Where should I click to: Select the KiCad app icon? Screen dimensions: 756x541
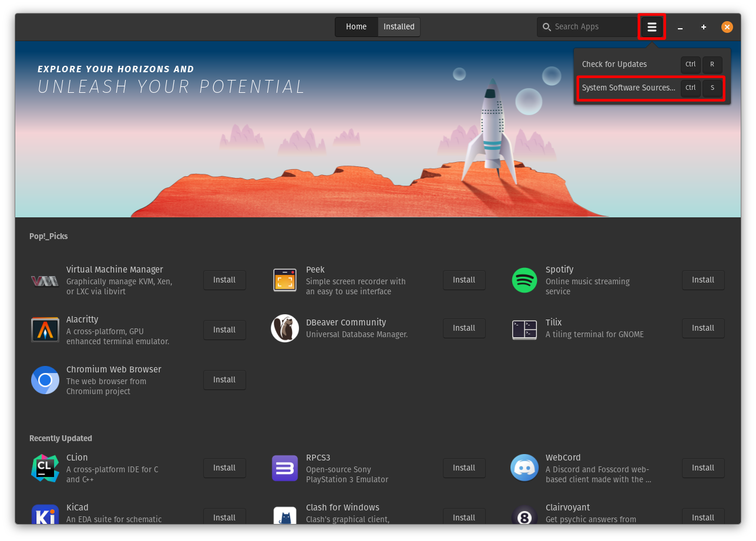[x=45, y=515]
